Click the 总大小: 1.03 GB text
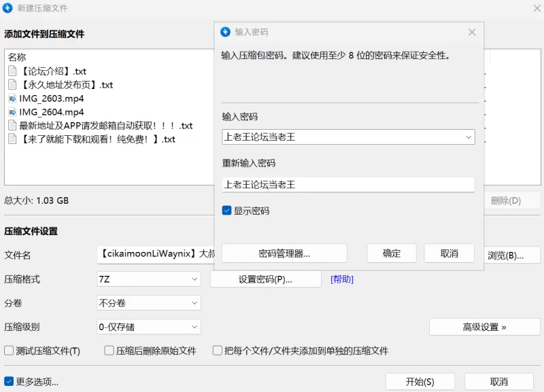Screen dimensions: 544x392 [37, 200]
